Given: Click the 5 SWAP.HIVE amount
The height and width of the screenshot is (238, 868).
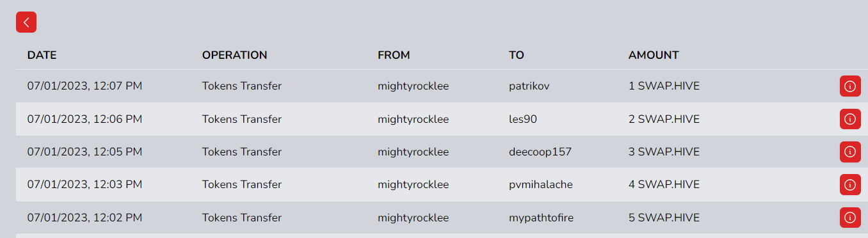Looking at the screenshot, I should coord(664,218).
